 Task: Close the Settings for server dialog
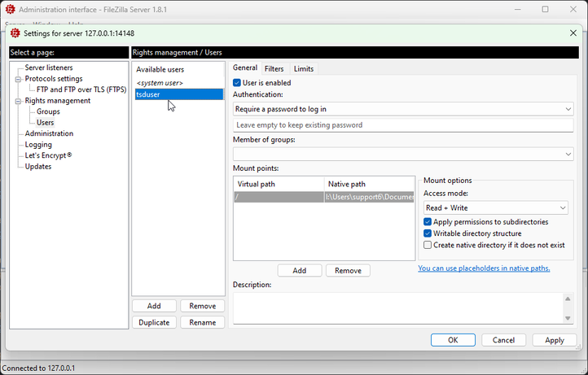(573, 33)
